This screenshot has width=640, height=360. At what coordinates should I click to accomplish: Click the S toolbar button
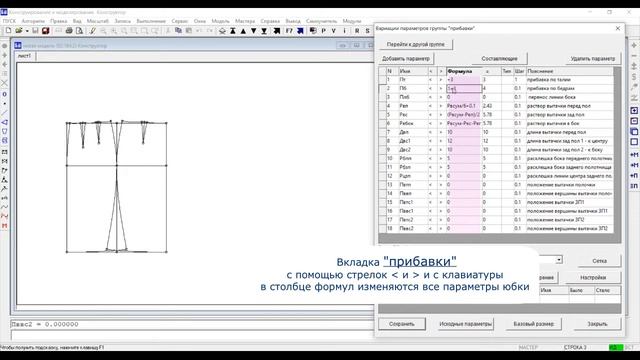[x=367, y=31]
